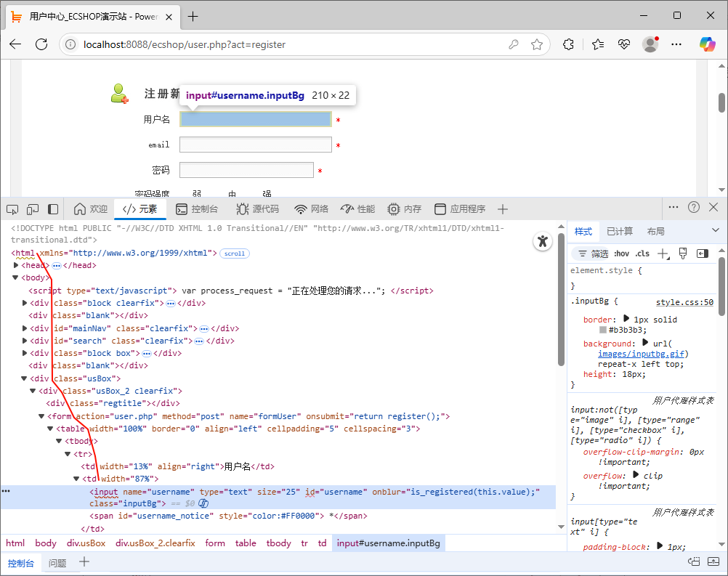Close the DevTools panel
Viewport: 728px width, 576px height.
[x=713, y=207]
